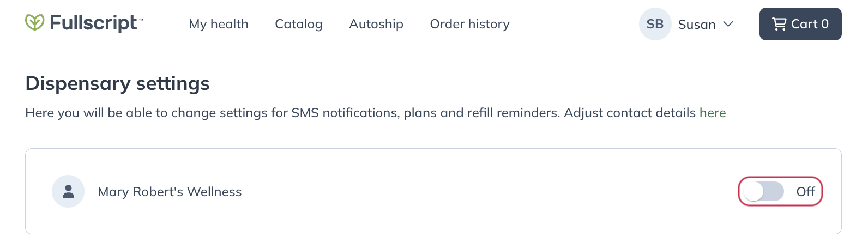868x242 pixels.
Task: Click the Fullscript green leaf logo icon
Action: click(34, 22)
